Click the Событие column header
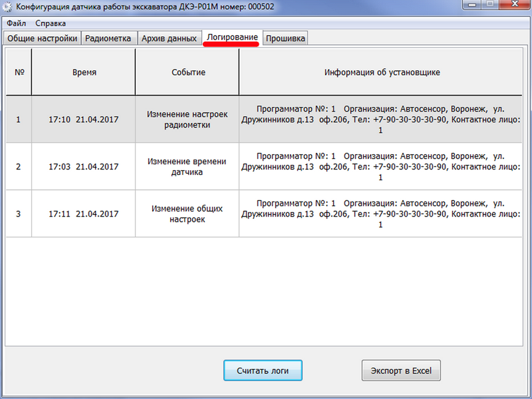 (x=188, y=72)
